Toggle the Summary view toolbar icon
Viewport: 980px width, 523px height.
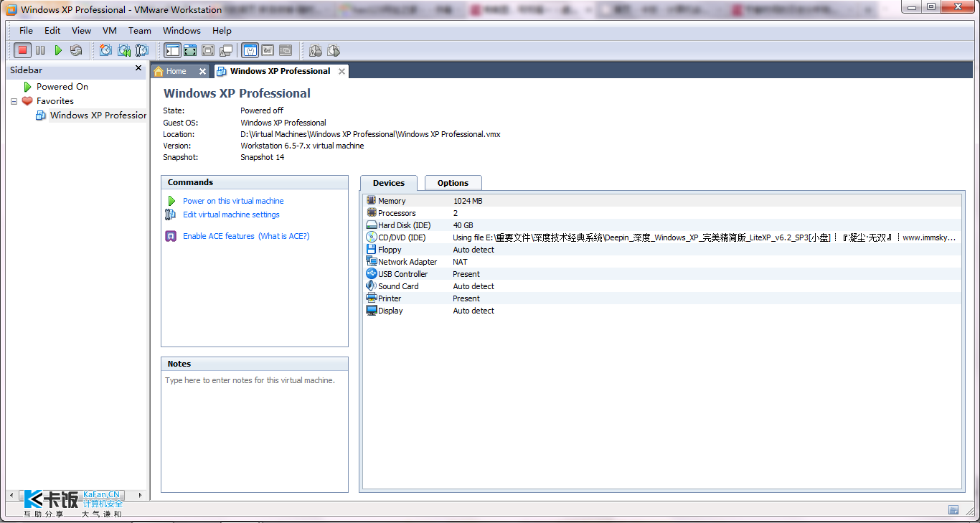[250, 50]
